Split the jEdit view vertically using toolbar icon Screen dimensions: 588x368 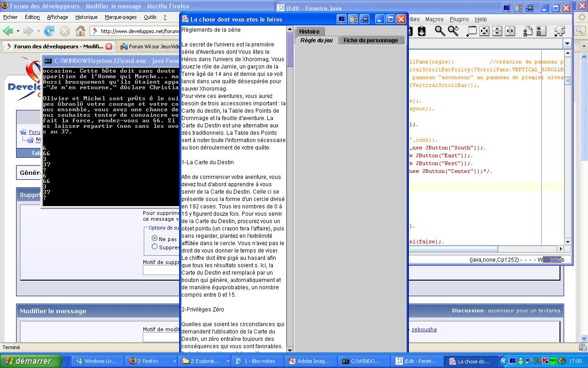(509, 31)
